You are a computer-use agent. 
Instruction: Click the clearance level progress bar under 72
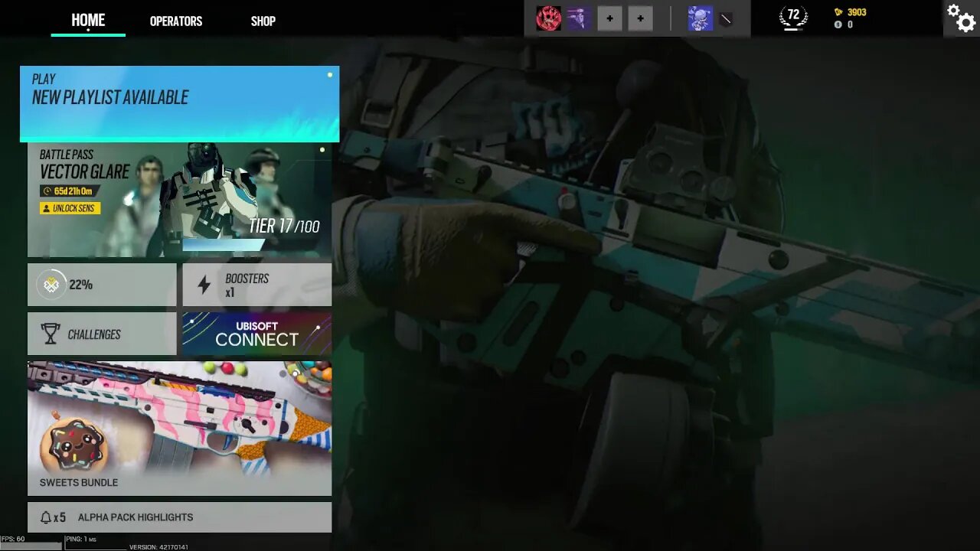[x=793, y=28]
